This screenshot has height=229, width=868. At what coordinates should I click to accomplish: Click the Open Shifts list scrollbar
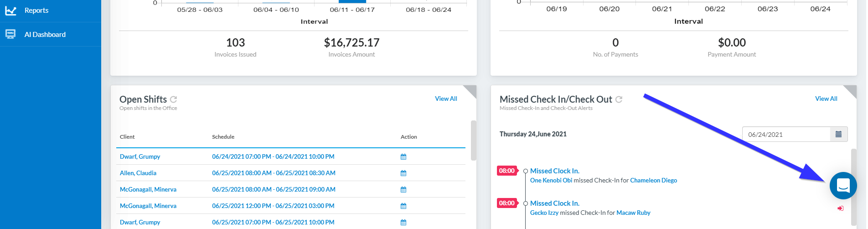point(473,141)
